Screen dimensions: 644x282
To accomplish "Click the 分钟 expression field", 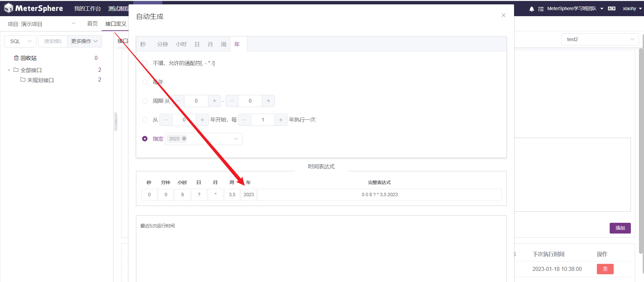I will pyautogui.click(x=166, y=195).
